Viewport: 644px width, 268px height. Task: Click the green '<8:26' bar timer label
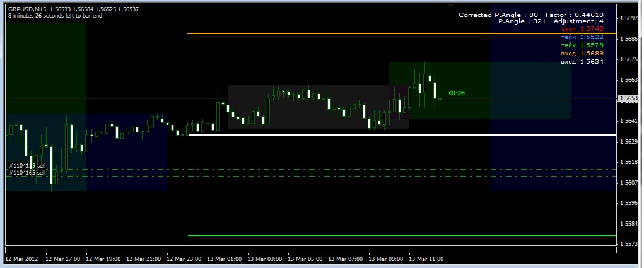[x=456, y=93]
